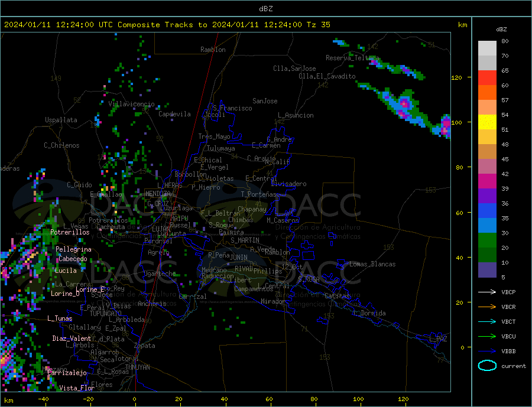Click the L_Asuncion place label
The width and height of the screenshot is (532, 407).
point(296,115)
